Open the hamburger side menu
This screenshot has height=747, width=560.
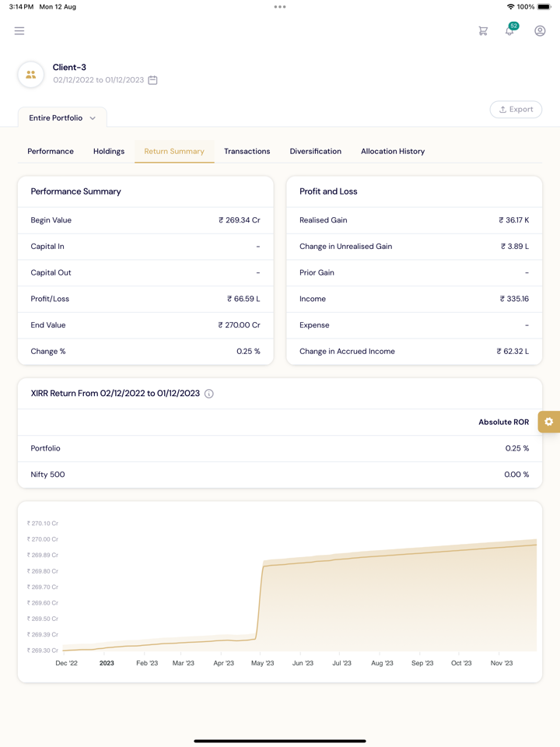(19, 31)
